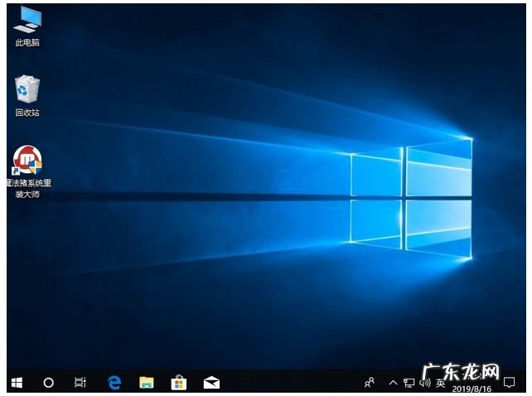
Task: Open the Windows Start menu
Action: 17,382
